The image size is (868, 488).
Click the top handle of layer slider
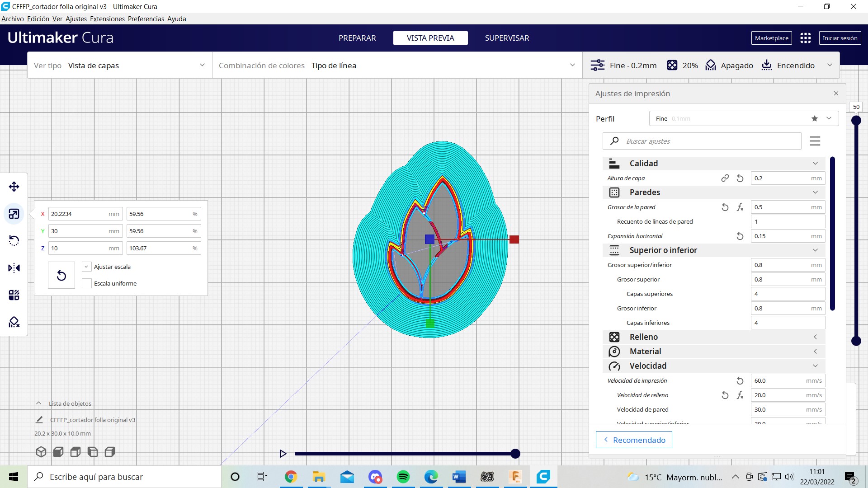pos(856,121)
